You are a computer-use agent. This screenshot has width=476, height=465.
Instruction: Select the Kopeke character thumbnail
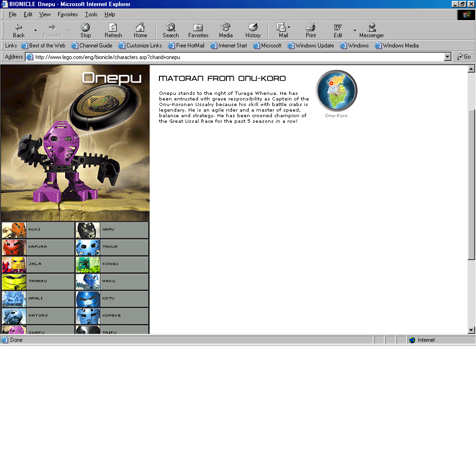(x=88, y=317)
